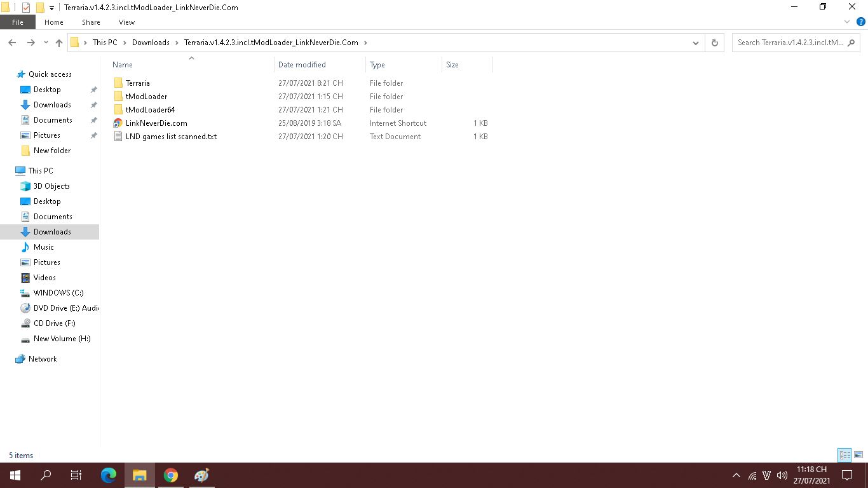The width and height of the screenshot is (868, 488).
Task: Switch to Large icons view layout
Action: pyautogui.click(x=858, y=455)
